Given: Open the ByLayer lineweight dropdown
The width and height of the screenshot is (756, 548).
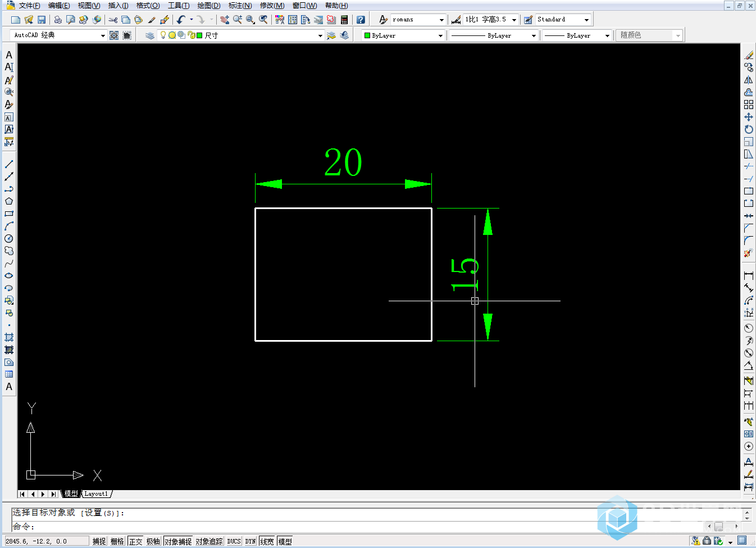Looking at the screenshot, I should pyautogui.click(x=607, y=35).
